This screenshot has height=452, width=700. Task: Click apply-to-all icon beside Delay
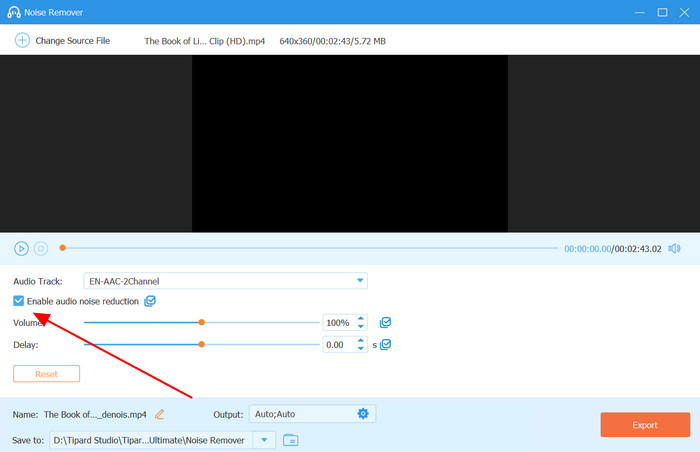click(x=385, y=344)
